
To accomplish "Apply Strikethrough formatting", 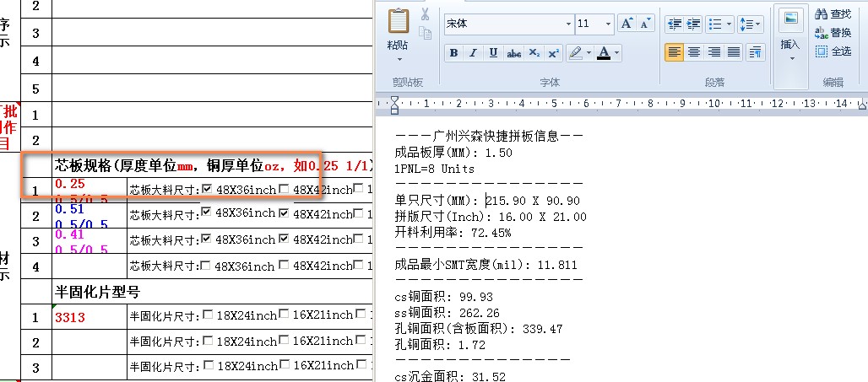I will click(513, 53).
